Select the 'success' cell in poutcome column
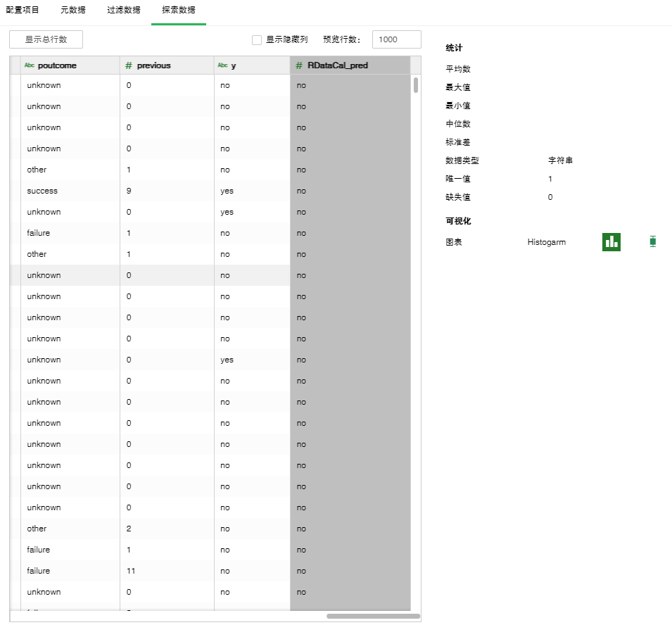The width and height of the screenshot is (672, 625). coord(42,191)
